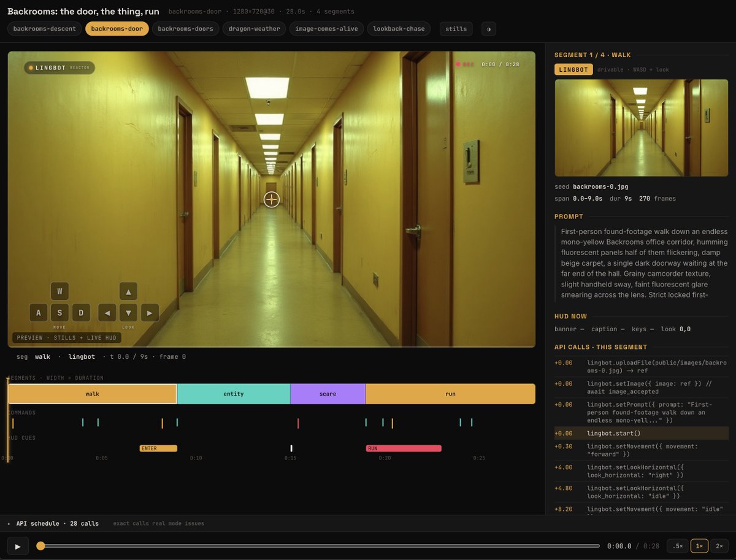Click the theme toggle icon next to stills
The image size is (736, 560).
488,29
